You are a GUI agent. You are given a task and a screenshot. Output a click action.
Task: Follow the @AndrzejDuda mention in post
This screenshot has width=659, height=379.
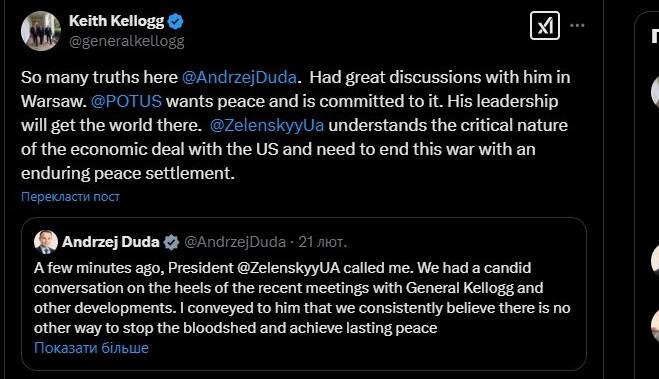point(239,77)
